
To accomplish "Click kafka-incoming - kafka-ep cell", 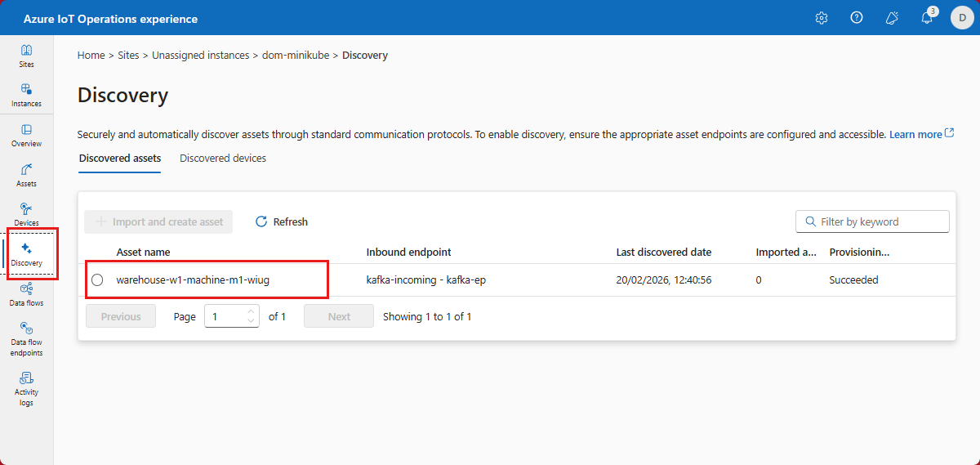I will click(x=426, y=279).
